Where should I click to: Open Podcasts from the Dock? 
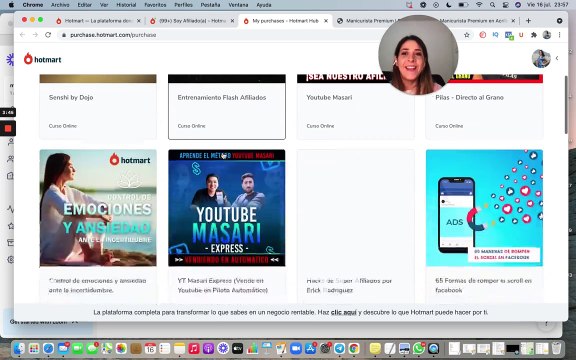208,348
